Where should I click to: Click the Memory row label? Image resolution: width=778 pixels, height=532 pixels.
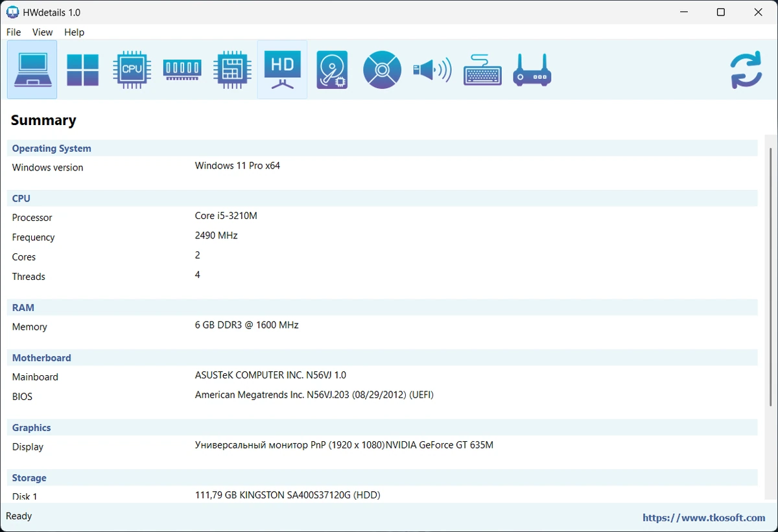pos(30,327)
